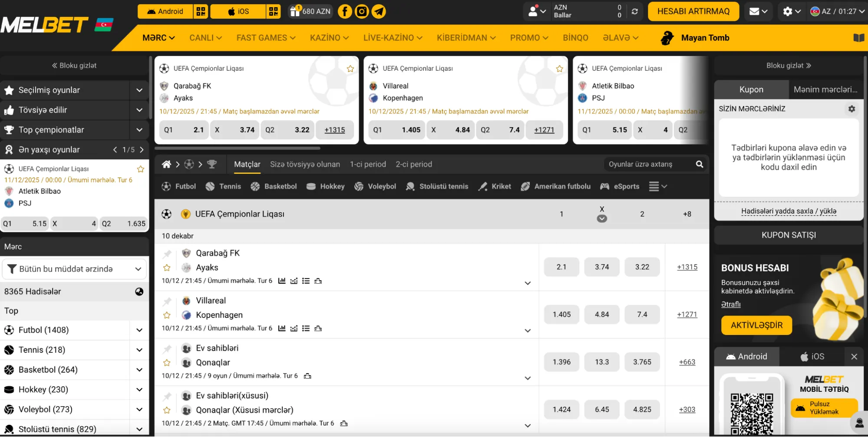
Task: Star the Villareal vs Kopenhagen row
Action: (167, 315)
